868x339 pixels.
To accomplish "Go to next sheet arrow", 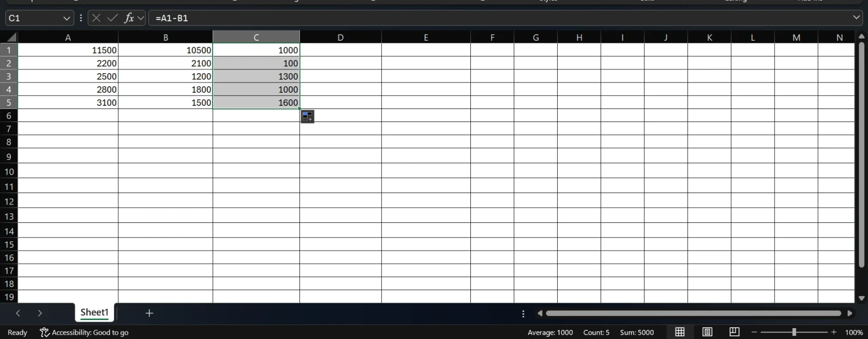I will (x=40, y=313).
